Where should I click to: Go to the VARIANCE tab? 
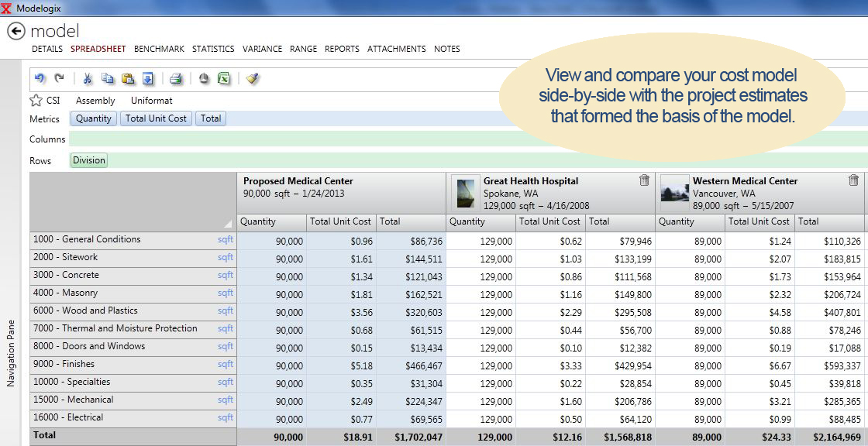tap(262, 49)
